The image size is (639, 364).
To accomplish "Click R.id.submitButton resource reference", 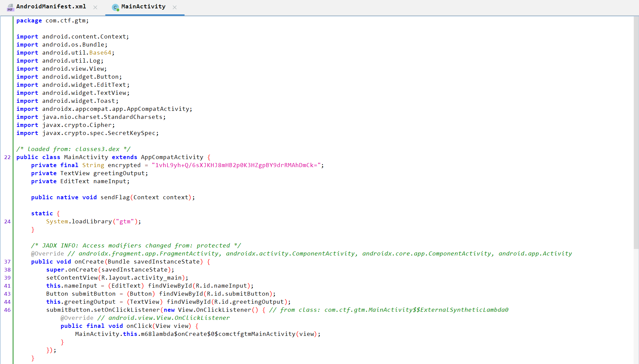I will [238, 294].
